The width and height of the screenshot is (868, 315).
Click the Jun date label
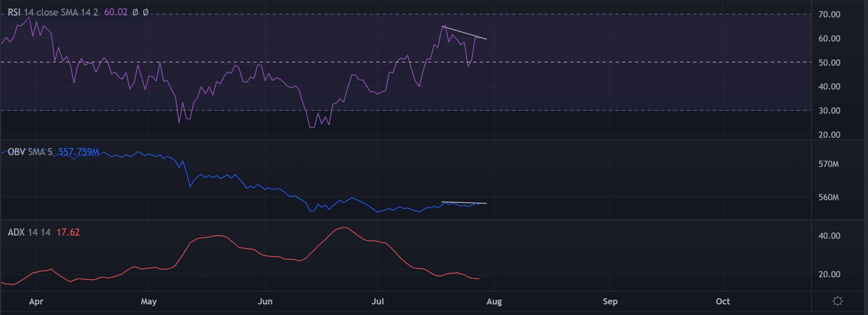pos(265,301)
